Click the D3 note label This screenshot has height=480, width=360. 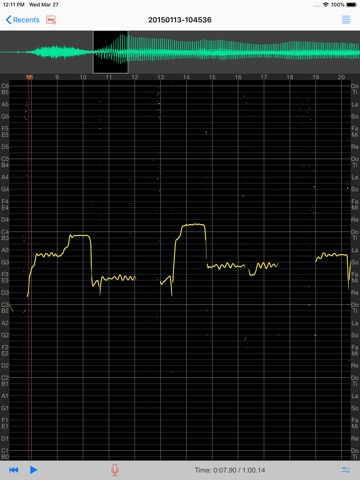click(5, 293)
